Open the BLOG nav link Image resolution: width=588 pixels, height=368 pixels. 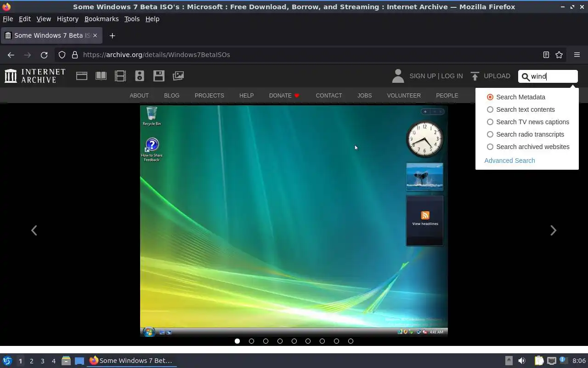click(172, 96)
